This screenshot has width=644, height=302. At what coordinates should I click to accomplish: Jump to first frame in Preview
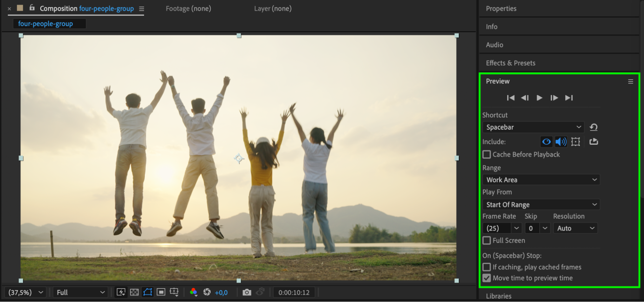click(x=511, y=98)
